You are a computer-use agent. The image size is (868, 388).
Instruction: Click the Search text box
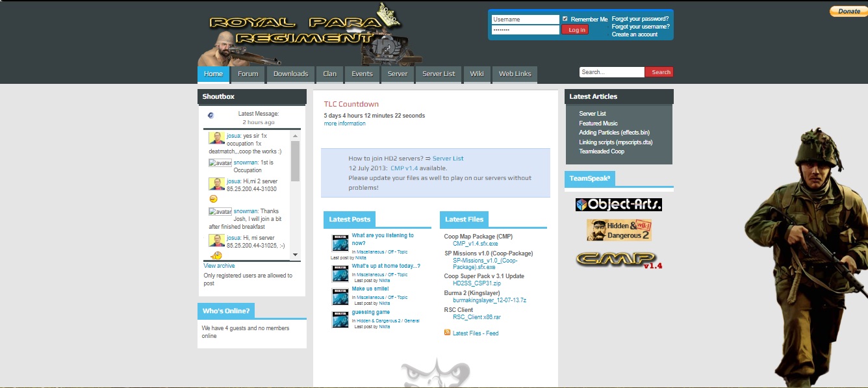[x=611, y=72]
